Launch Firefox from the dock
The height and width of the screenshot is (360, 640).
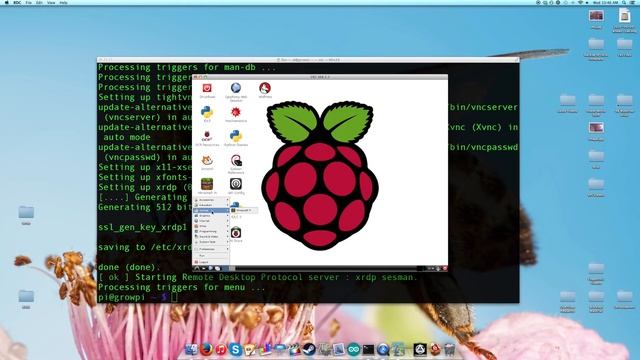point(206,349)
